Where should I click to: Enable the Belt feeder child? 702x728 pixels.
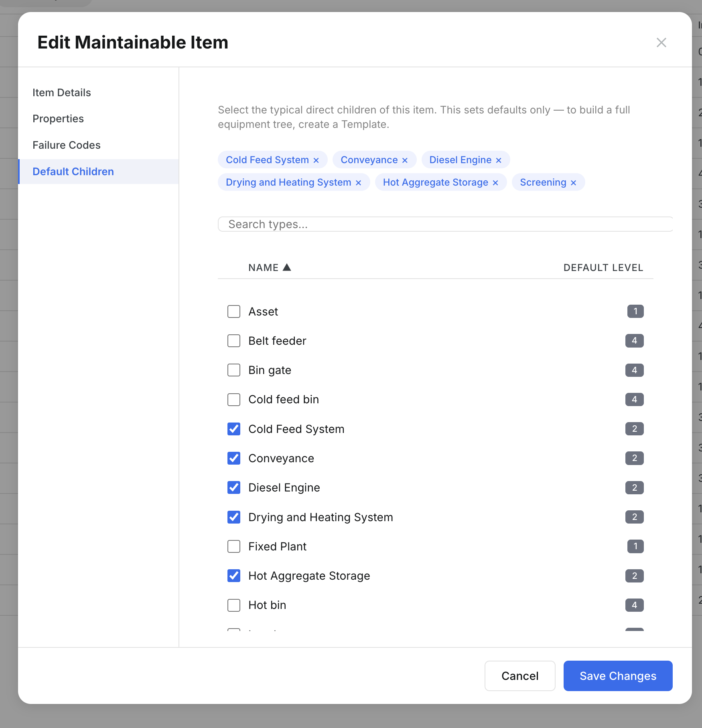pos(233,341)
